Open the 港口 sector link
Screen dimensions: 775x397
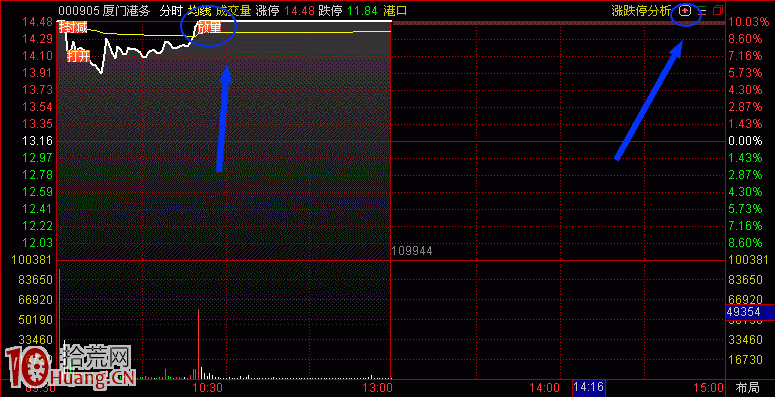[x=395, y=10]
